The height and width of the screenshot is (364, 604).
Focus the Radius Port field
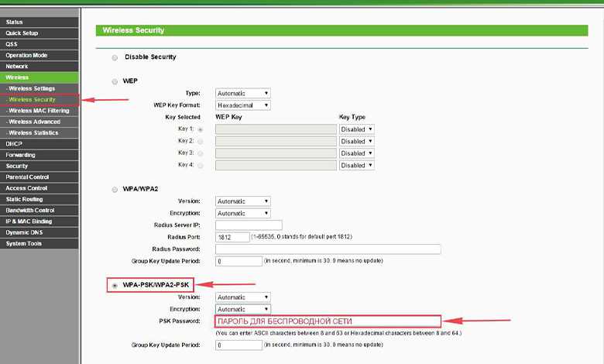tap(232, 237)
